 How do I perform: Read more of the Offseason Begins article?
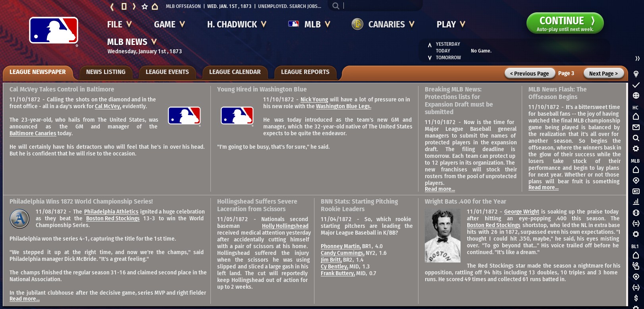[x=544, y=188]
